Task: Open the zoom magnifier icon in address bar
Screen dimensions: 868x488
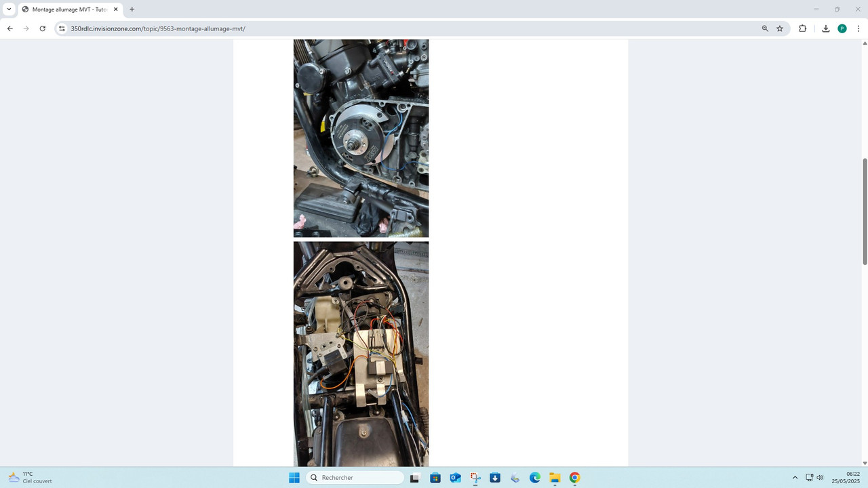Action: [x=765, y=28]
